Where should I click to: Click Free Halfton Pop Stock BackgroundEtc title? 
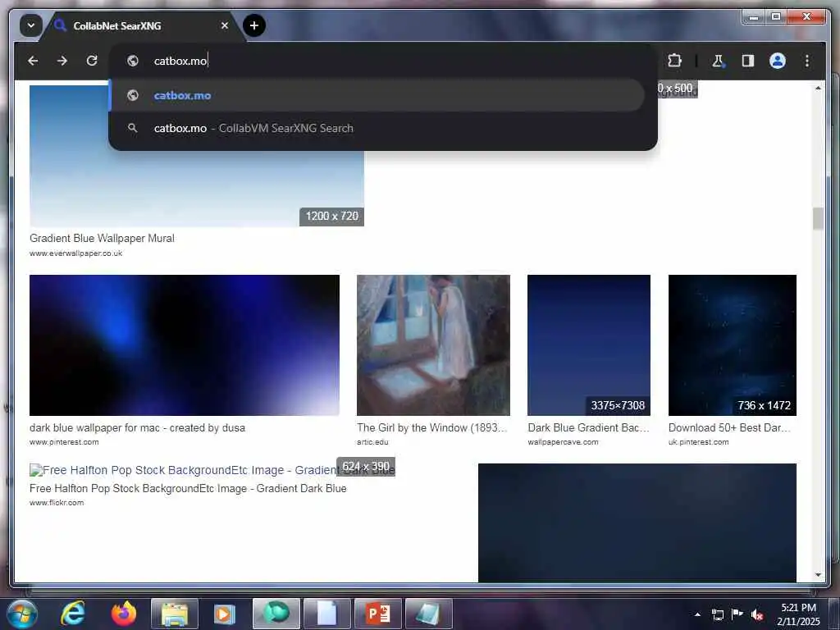tap(188, 489)
